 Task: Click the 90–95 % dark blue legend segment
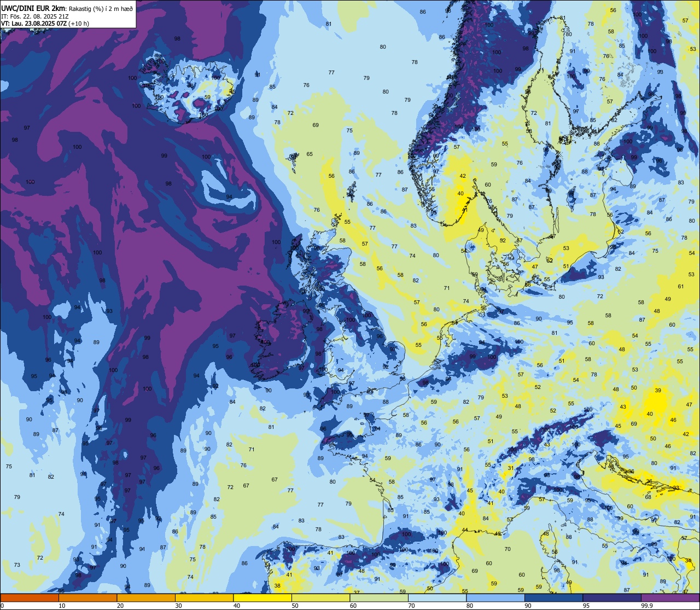553,597
